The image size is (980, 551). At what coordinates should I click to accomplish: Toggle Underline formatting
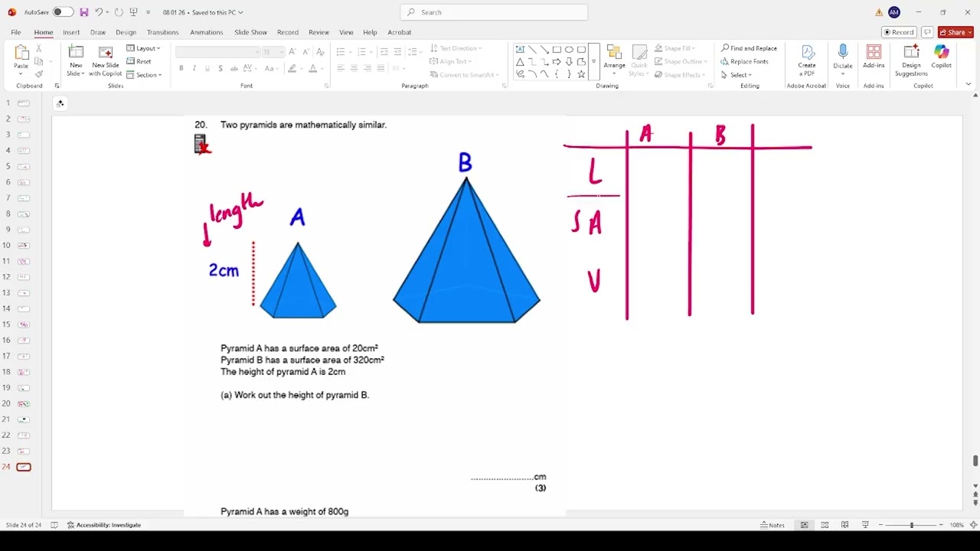point(207,68)
